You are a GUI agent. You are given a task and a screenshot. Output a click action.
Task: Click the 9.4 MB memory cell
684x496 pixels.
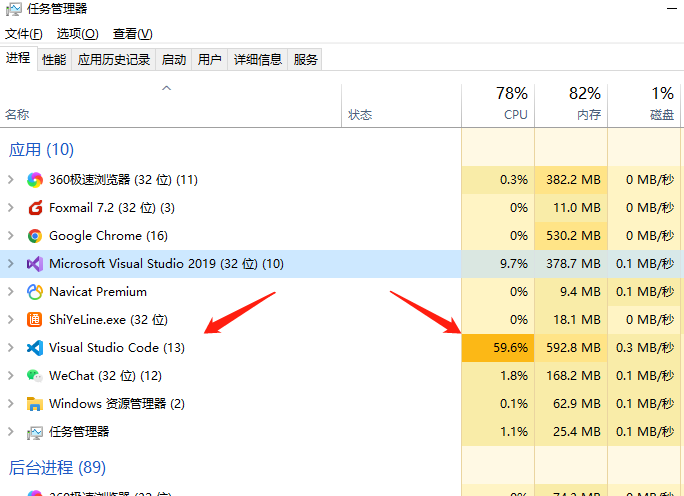pyautogui.click(x=571, y=291)
